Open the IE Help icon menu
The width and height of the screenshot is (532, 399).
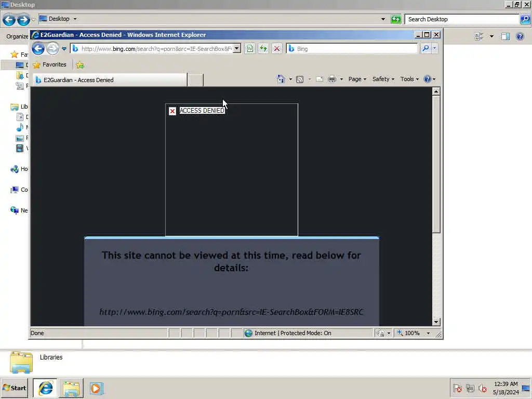pos(430,79)
